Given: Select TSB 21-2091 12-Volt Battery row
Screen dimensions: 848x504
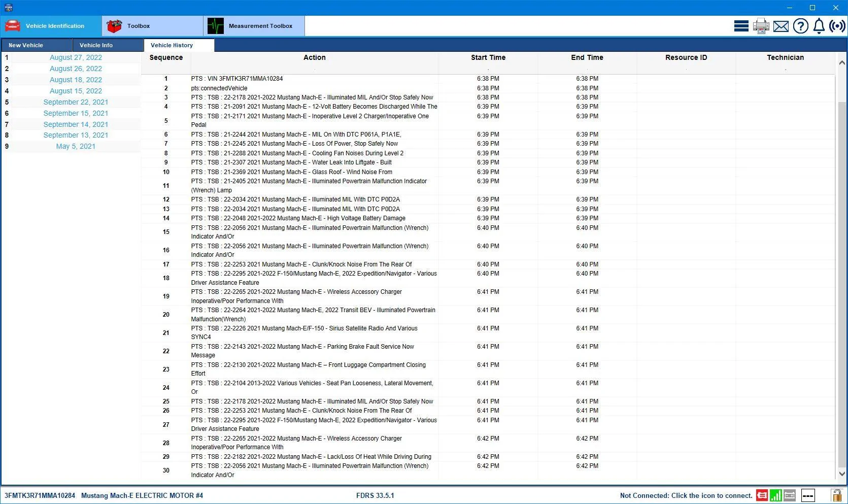Looking at the screenshot, I should [x=487, y=107].
